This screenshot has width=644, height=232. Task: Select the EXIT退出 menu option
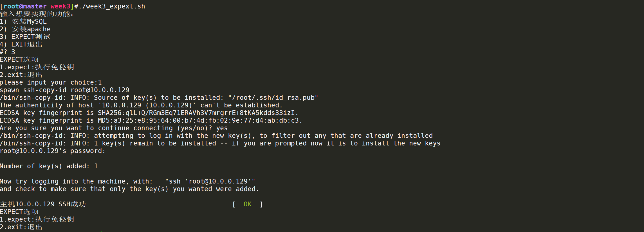point(27,44)
